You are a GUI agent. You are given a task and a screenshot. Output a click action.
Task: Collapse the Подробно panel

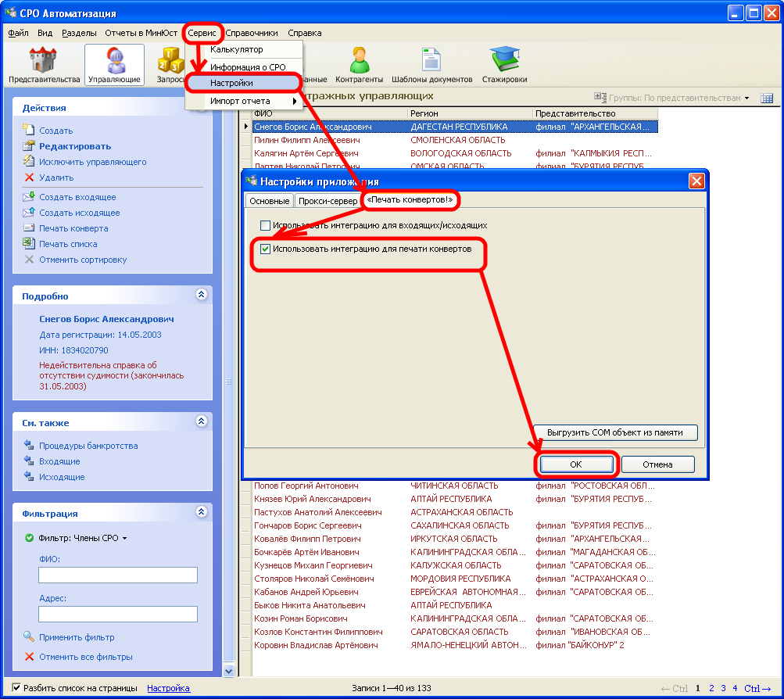pos(201,295)
